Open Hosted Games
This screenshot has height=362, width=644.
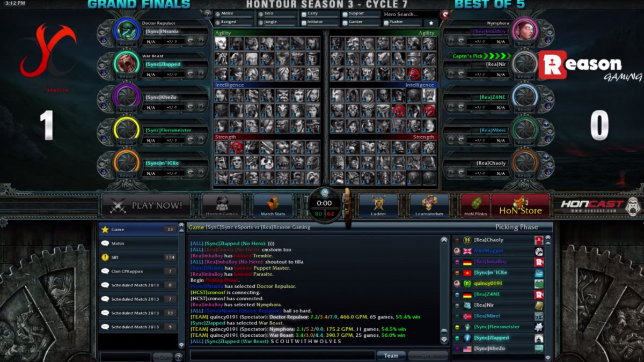tap(222, 206)
